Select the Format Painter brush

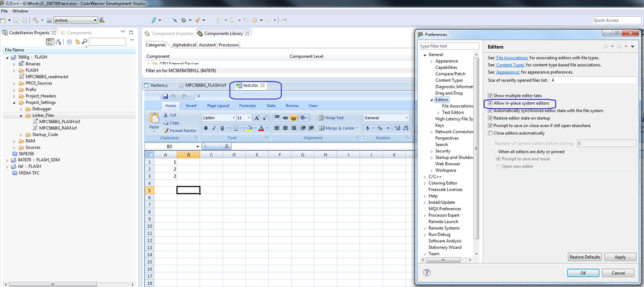tap(166, 130)
